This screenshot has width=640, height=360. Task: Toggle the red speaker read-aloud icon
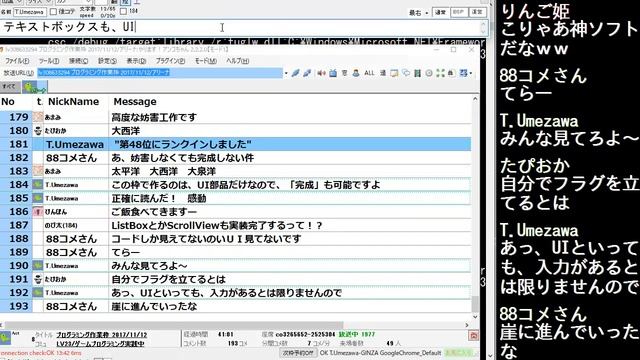point(321,73)
